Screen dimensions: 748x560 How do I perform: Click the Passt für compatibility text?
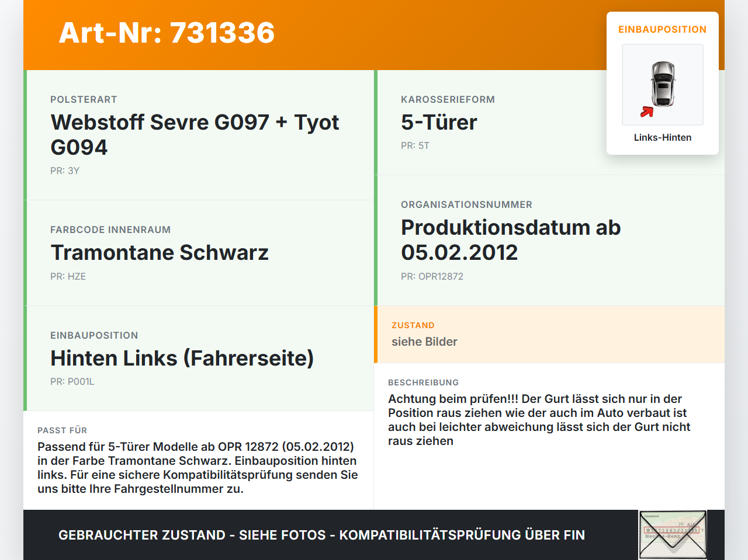pos(198,468)
